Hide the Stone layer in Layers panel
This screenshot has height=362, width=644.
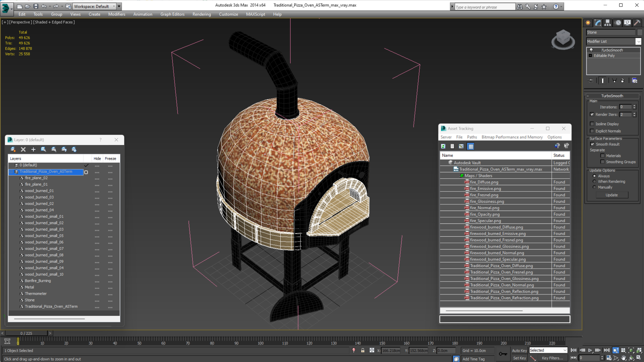(x=96, y=300)
